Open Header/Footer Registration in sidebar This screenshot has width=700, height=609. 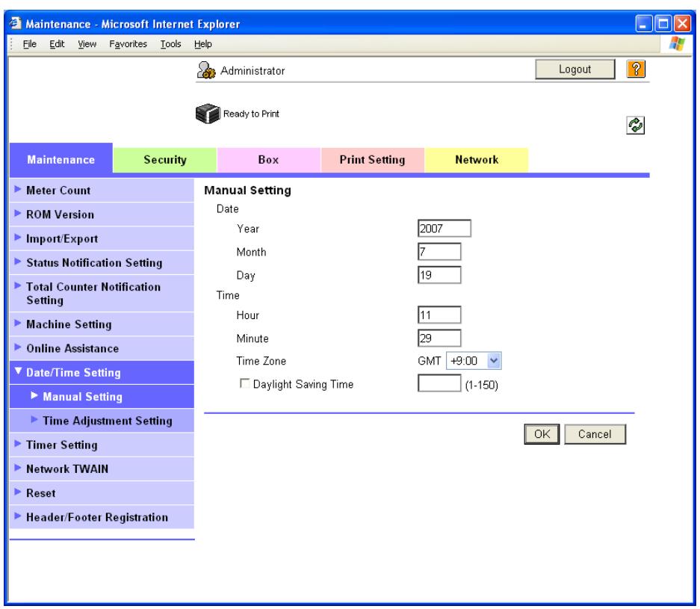click(102, 517)
